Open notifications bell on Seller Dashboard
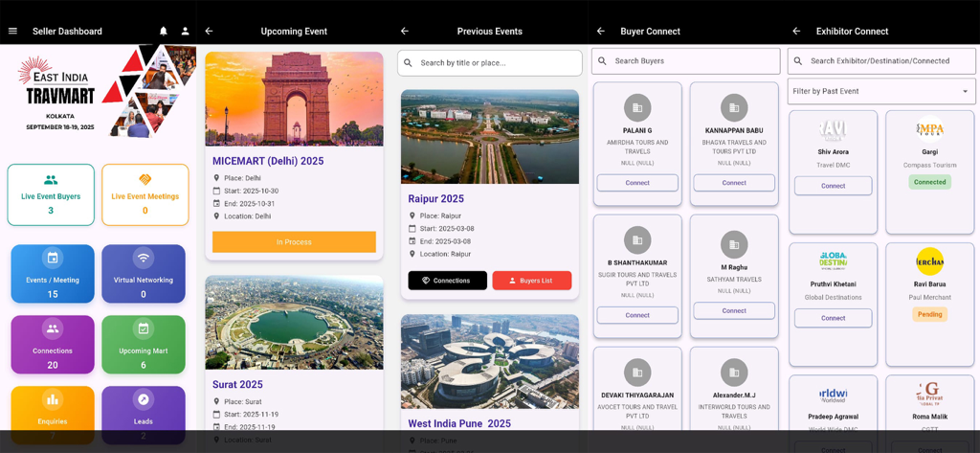The image size is (980, 453). (164, 32)
